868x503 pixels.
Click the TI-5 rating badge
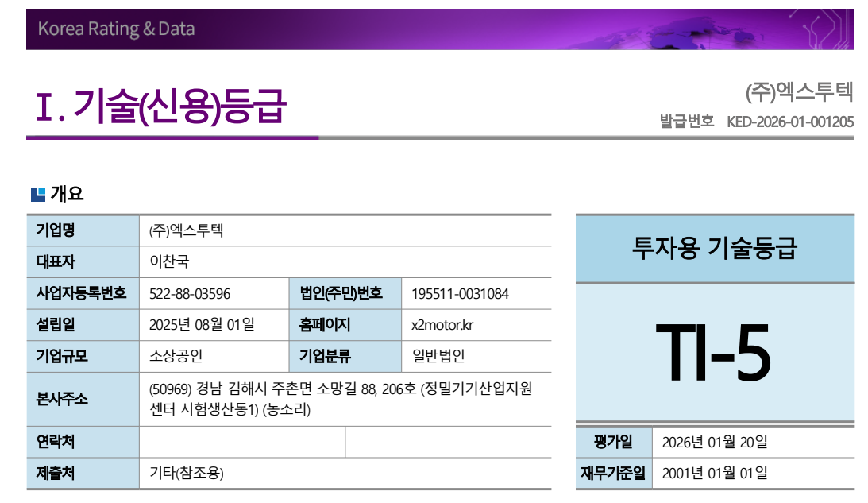[x=713, y=353]
